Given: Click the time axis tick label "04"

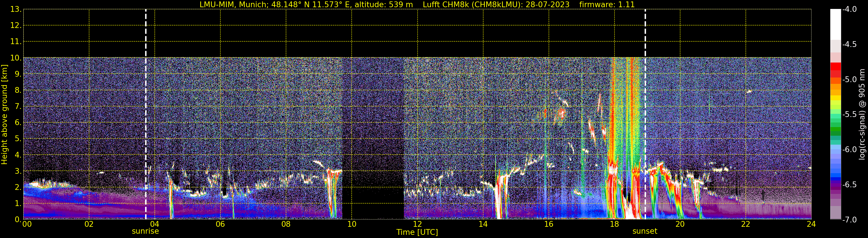Looking at the screenshot, I should (155, 224).
